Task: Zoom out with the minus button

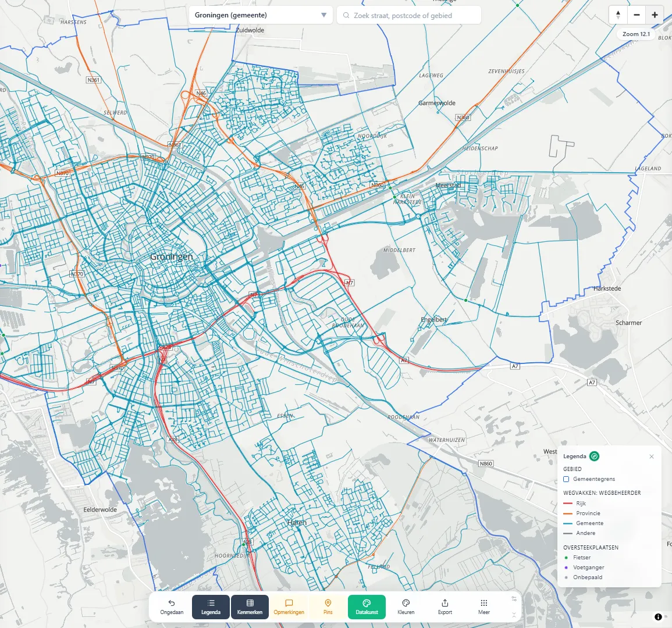Action: (x=637, y=15)
